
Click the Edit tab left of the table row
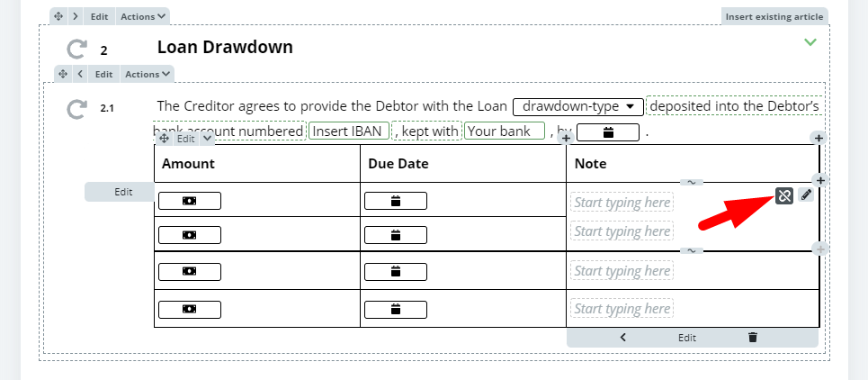tap(123, 192)
